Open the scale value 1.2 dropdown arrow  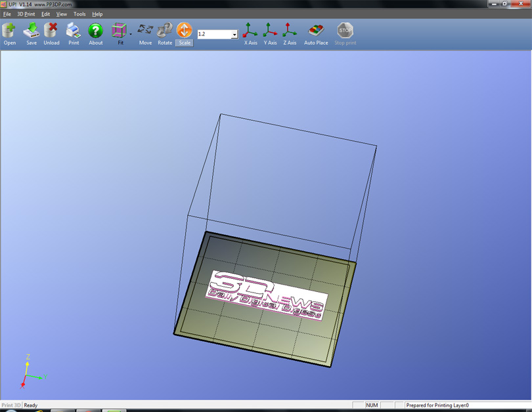click(x=234, y=34)
